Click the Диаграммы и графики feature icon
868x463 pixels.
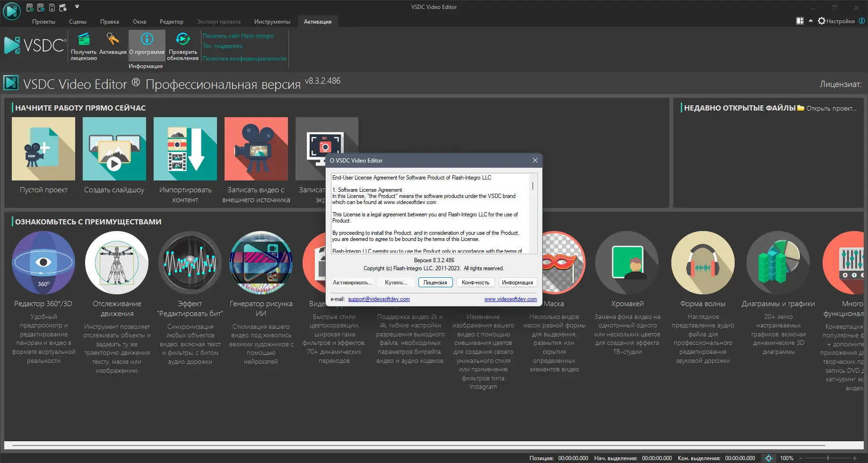(778, 263)
